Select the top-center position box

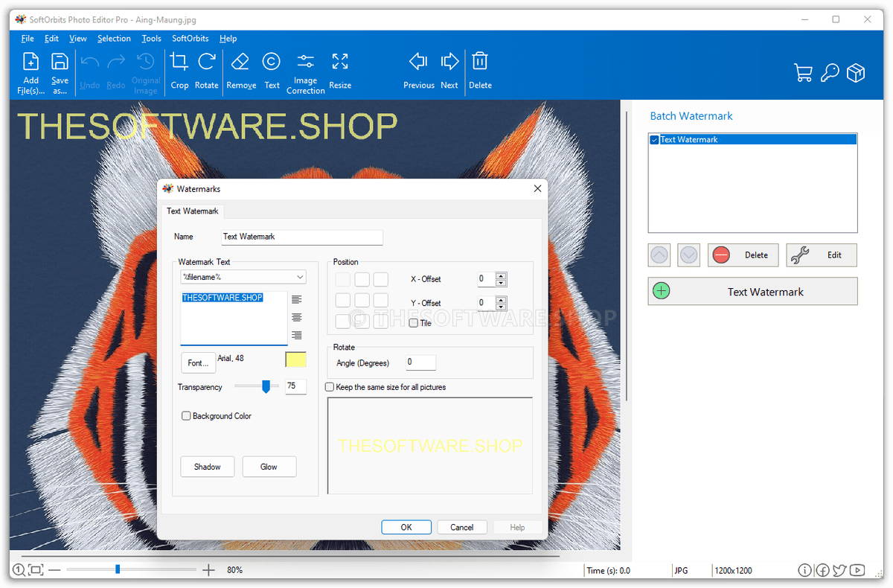click(362, 279)
